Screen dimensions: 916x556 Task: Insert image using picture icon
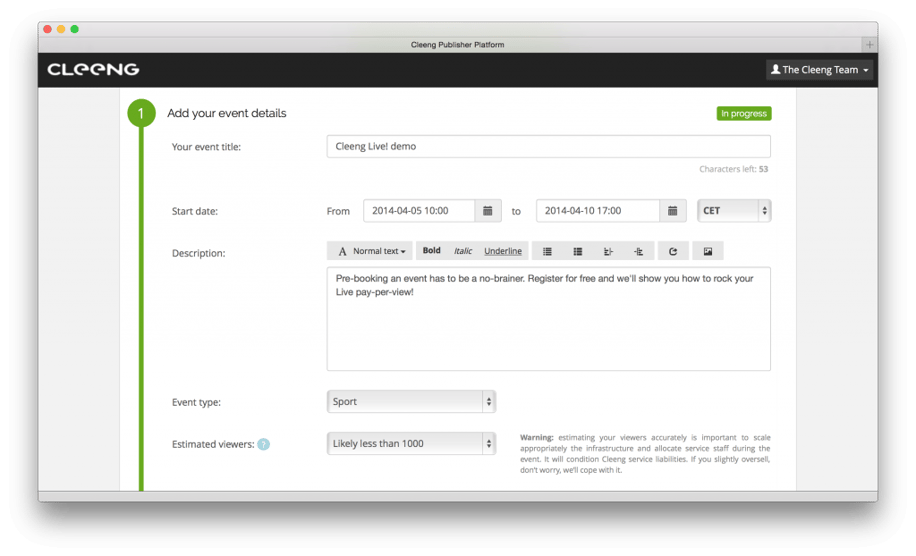708,251
